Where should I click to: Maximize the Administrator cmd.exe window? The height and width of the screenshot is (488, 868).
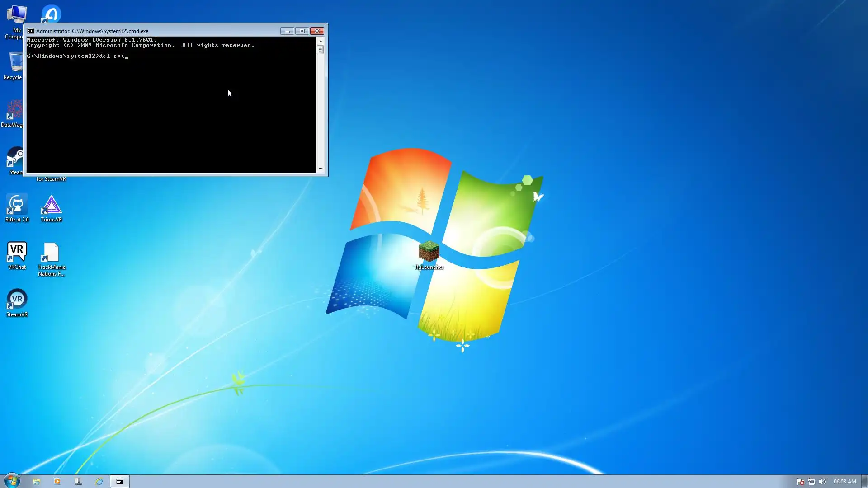coord(302,31)
